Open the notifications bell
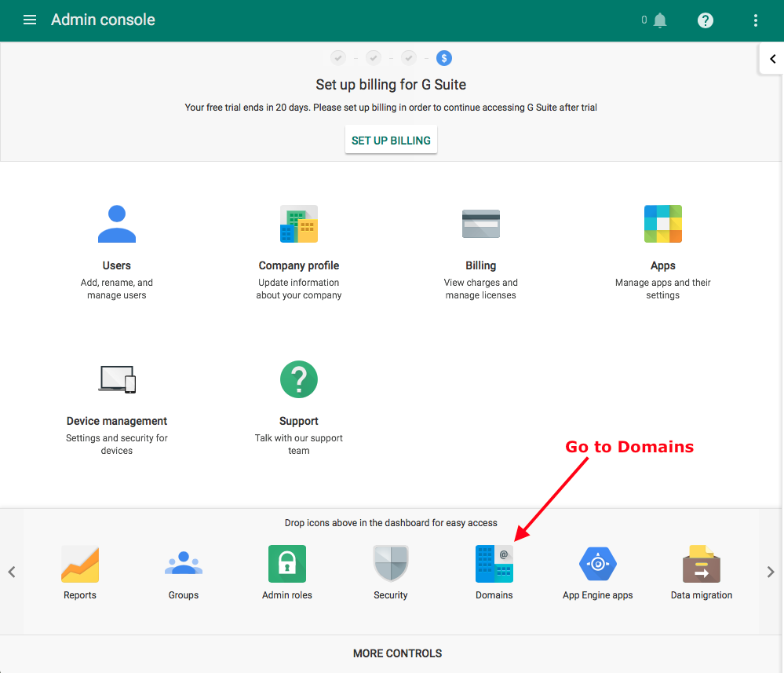Viewport: 784px width, 673px height. 660,20
